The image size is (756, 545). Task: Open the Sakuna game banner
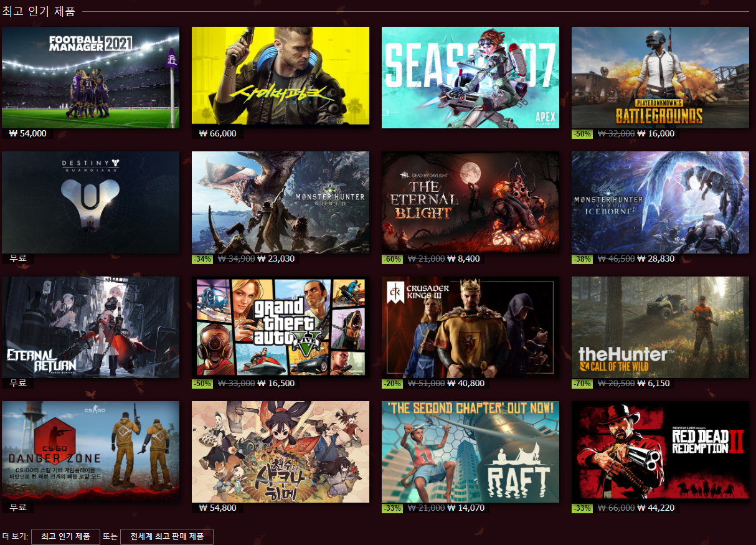280,452
